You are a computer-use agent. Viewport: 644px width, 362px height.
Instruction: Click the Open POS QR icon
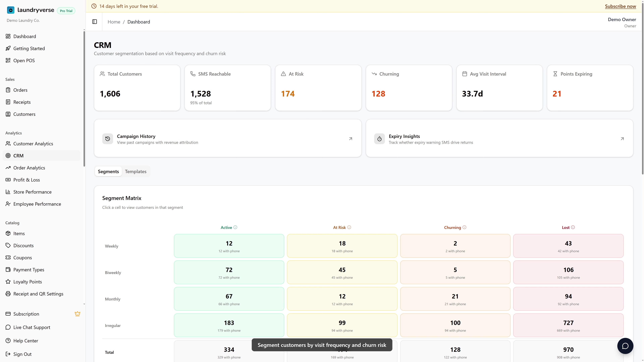pyautogui.click(x=8, y=61)
